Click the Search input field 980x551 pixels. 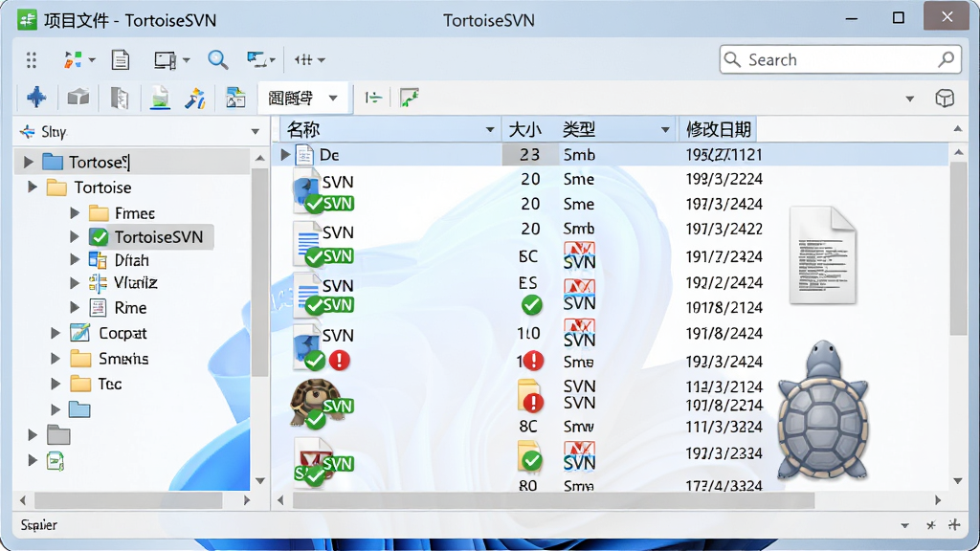840,59
